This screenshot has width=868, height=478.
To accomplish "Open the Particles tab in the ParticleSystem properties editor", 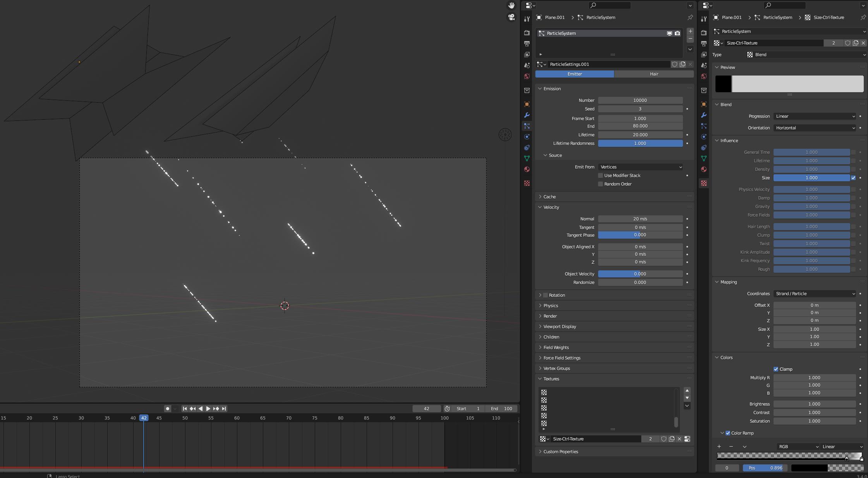I will point(527,126).
